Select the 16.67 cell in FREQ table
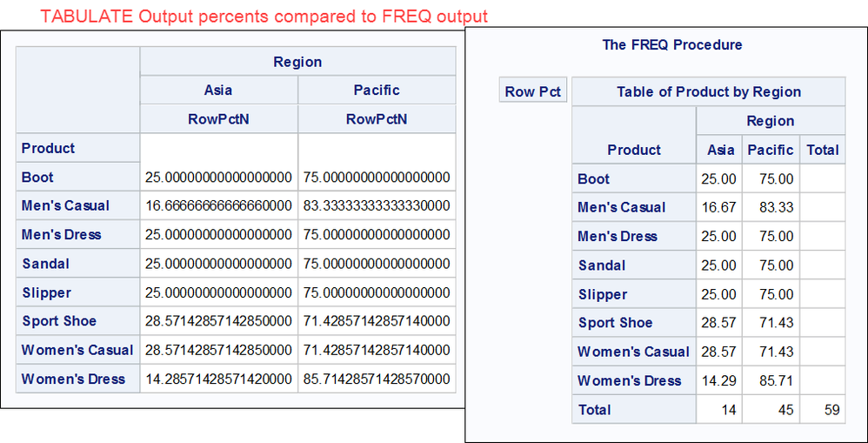 tap(721, 208)
